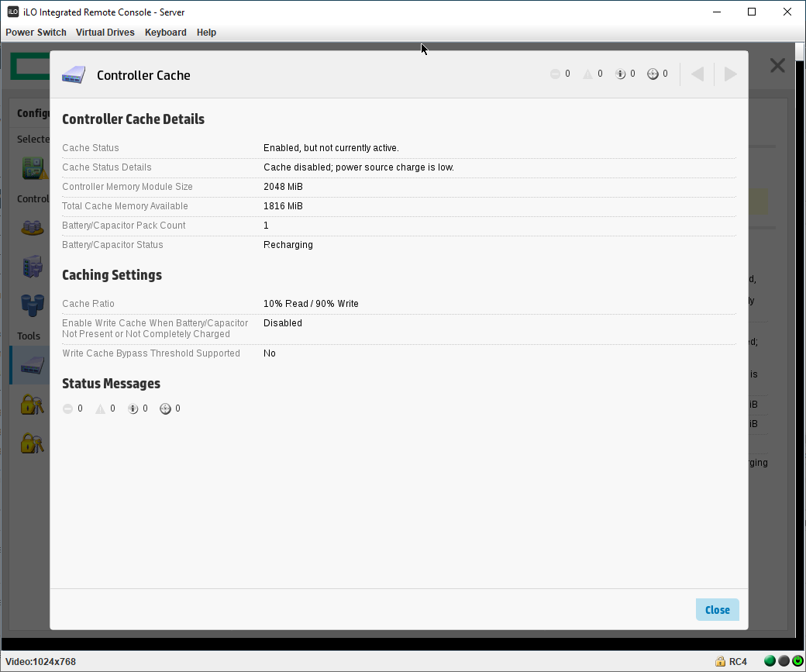Click the RC4 encryption padlock in status bar
This screenshot has width=806, height=672.
click(719, 662)
